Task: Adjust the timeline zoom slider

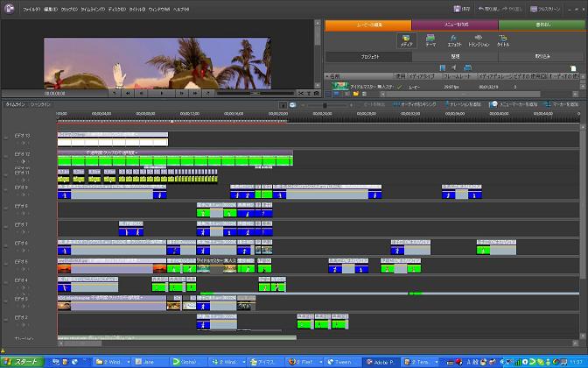Action: coord(325,105)
